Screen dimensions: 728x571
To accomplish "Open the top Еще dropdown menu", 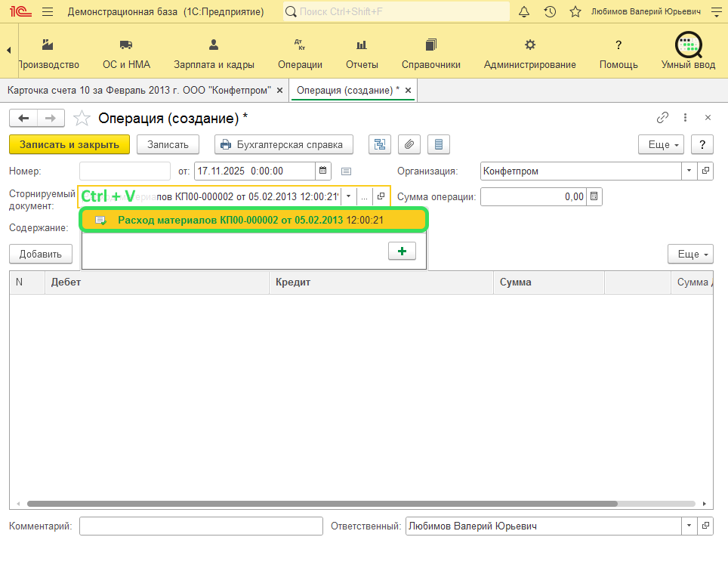I will tap(661, 144).
